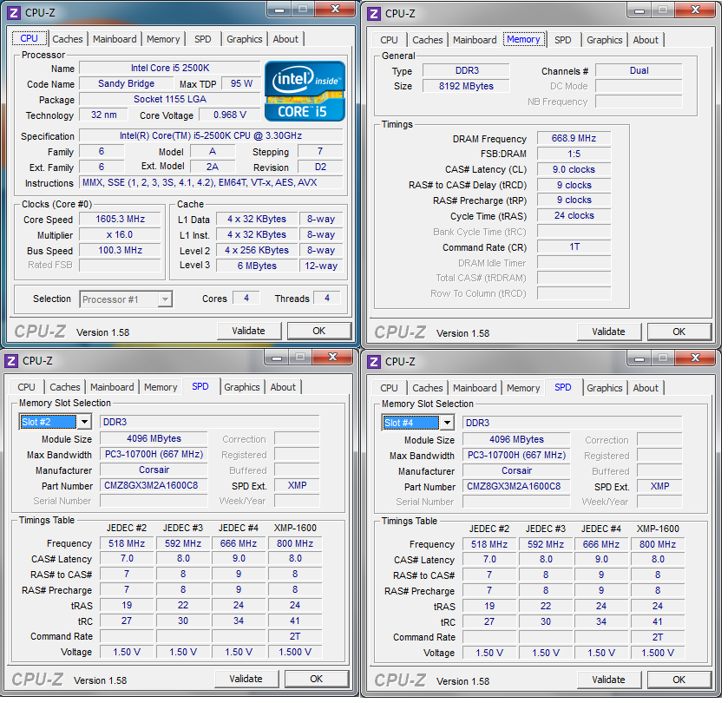The image size is (728, 703).
Task: Open About tab in top-left CPU window
Action: tap(285, 39)
